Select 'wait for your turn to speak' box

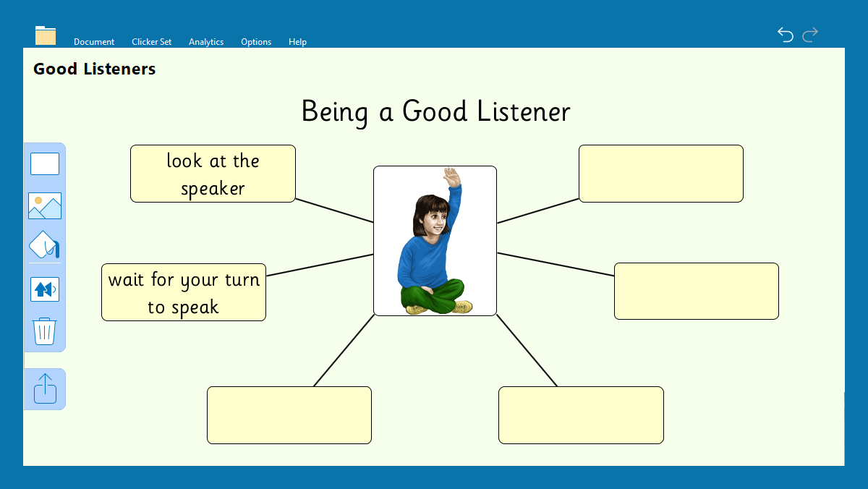(x=184, y=292)
